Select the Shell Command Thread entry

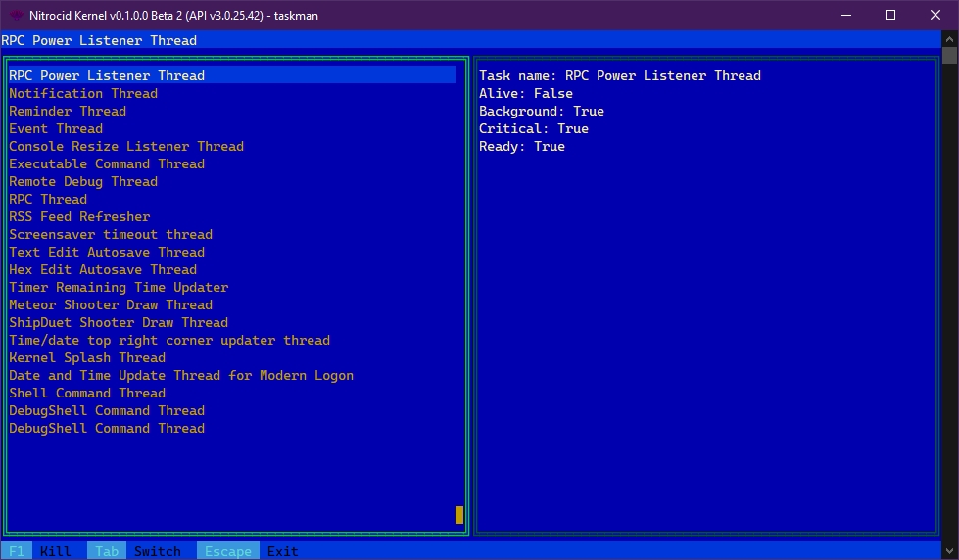[87, 394]
